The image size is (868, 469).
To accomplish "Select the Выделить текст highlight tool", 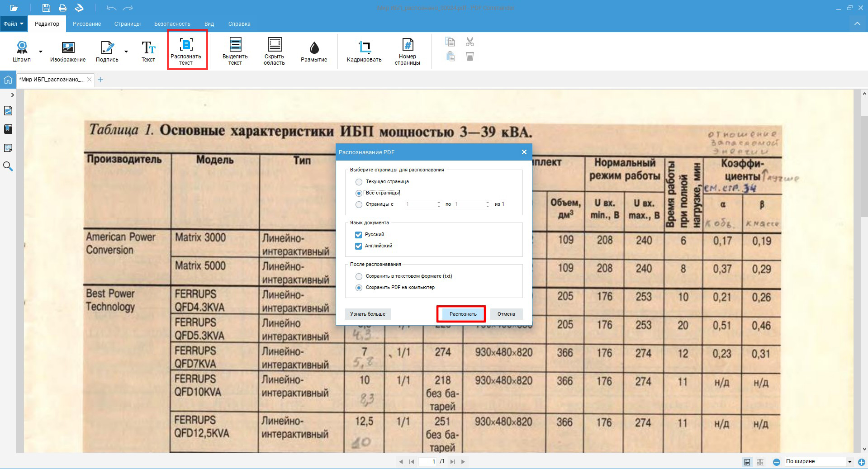I will (235, 51).
